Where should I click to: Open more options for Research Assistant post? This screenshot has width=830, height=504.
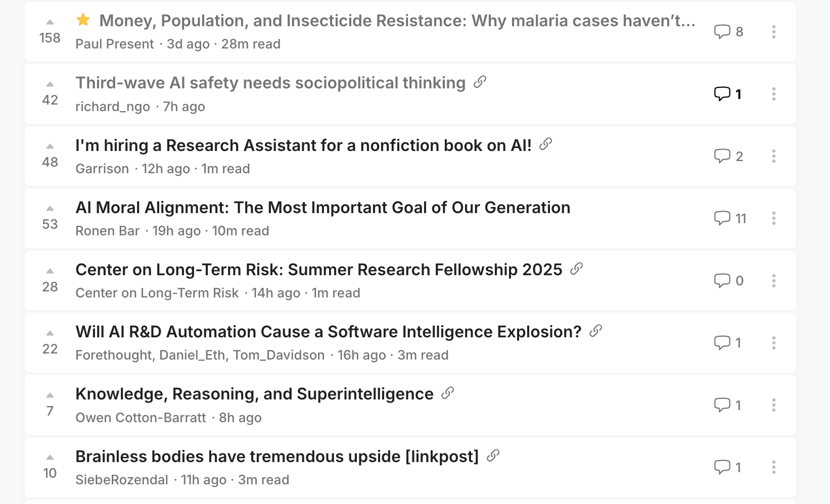pyautogui.click(x=774, y=156)
